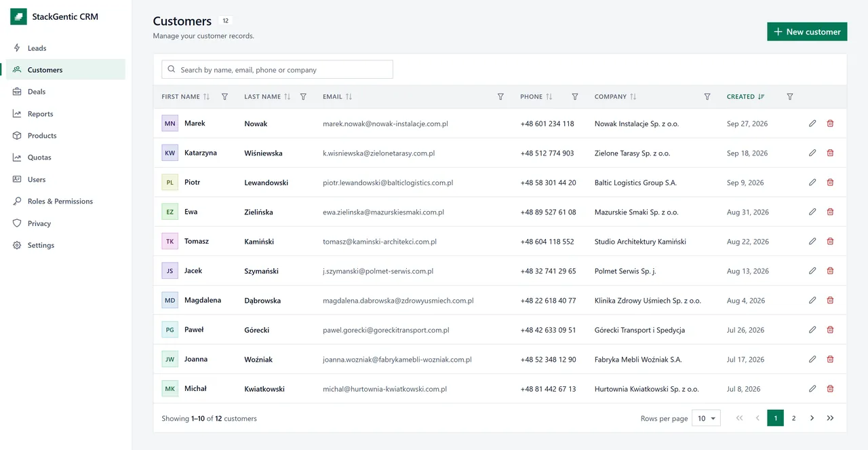The width and height of the screenshot is (868, 450).
Task: Delete Paweł Górecki's record
Action: click(830, 330)
